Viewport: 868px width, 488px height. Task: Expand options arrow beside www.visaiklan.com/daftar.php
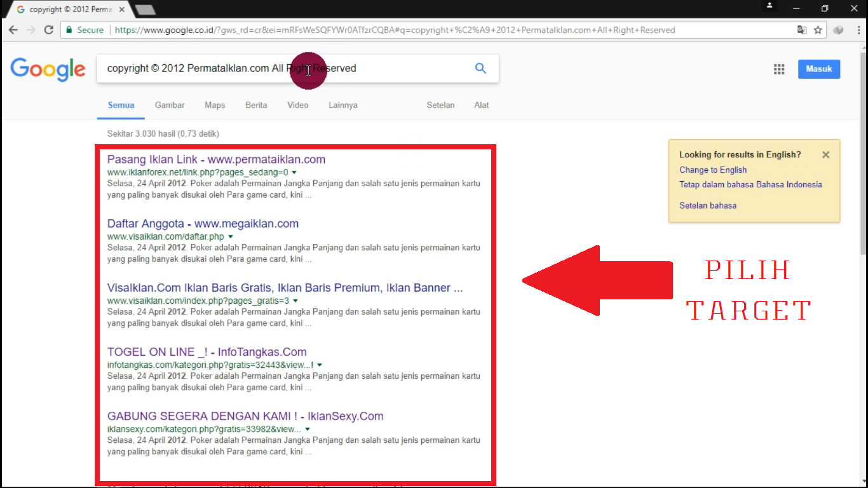[231, 236]
